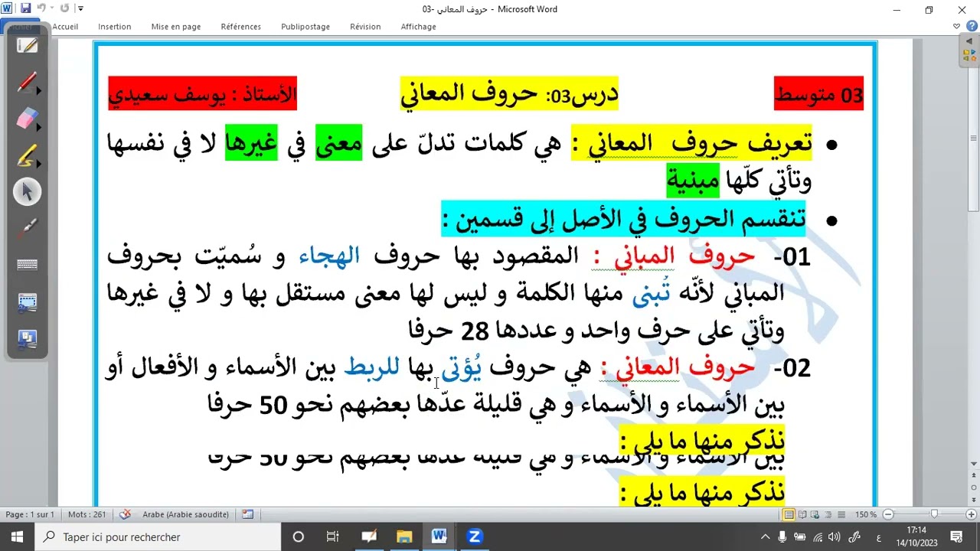
Task: Expand the highlighter options arrow
Action: [x=39, y=165]
